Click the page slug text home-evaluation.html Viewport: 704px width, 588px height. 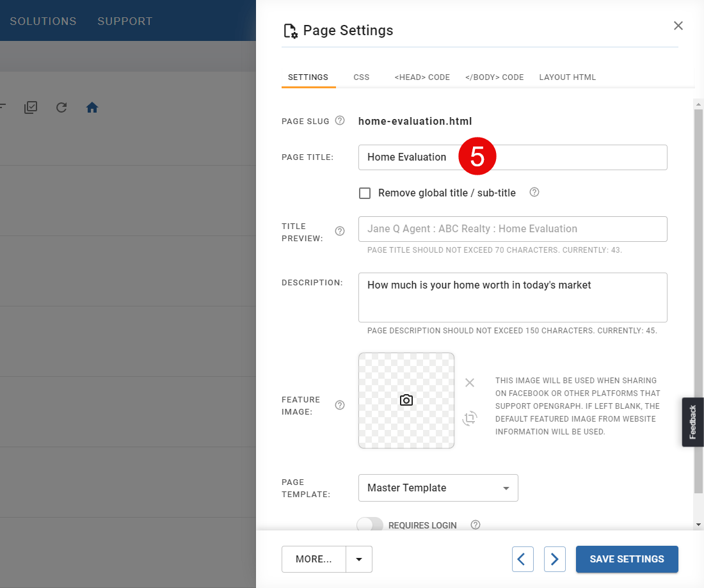(415, 121)
